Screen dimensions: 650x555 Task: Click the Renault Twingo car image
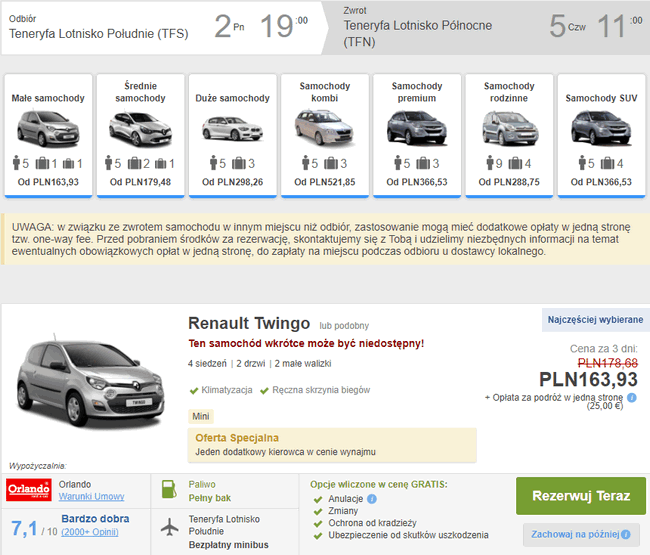[x=90, y=381]
